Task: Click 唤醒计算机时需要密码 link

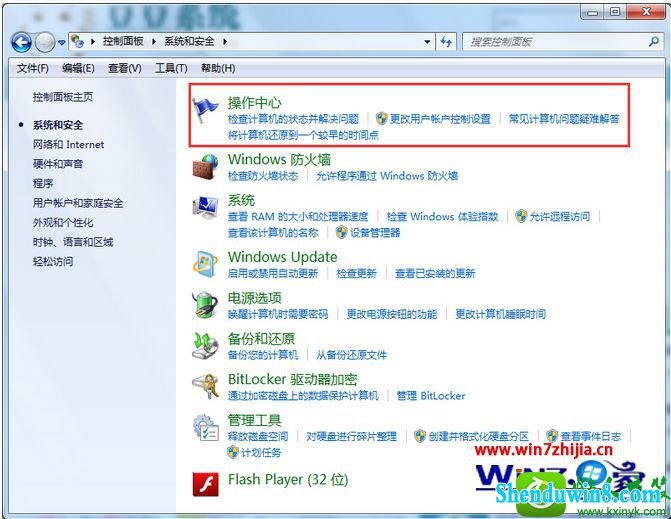Action: tap(278, 314)
